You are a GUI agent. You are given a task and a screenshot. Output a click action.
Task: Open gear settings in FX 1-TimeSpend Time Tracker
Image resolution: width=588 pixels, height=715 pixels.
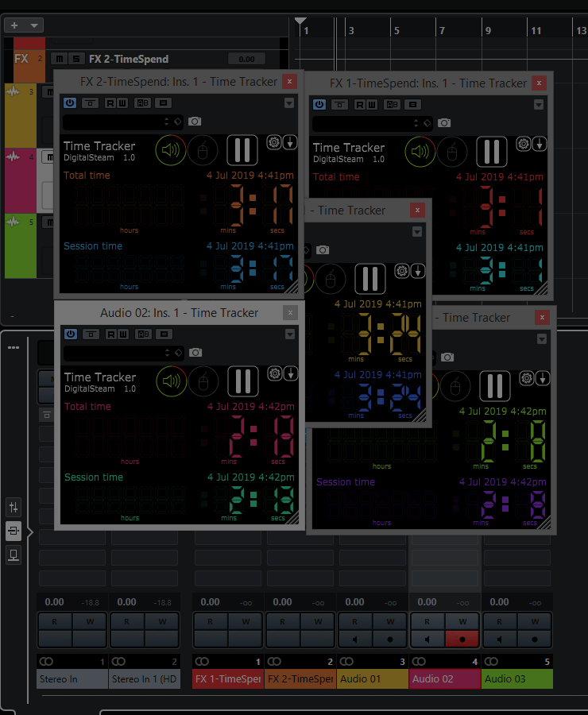click(x=524, y=144)
